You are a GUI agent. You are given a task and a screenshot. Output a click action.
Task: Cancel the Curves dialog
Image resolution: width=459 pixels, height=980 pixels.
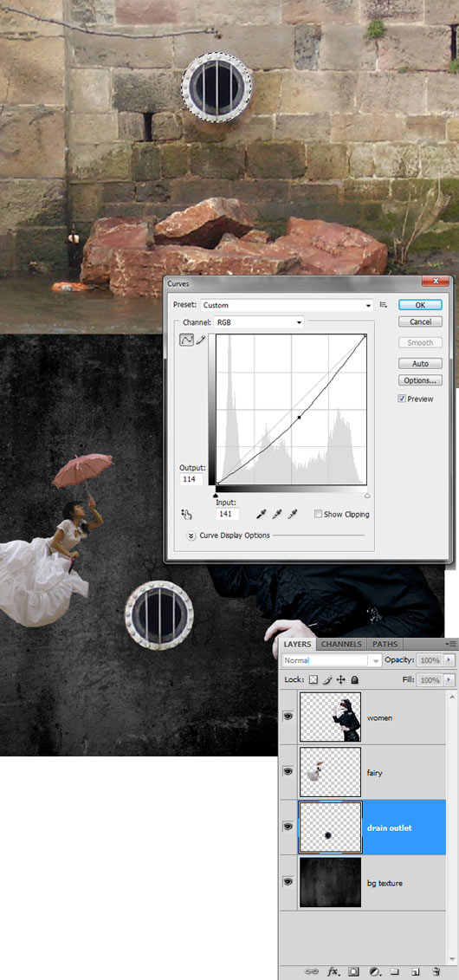[420, 321]
